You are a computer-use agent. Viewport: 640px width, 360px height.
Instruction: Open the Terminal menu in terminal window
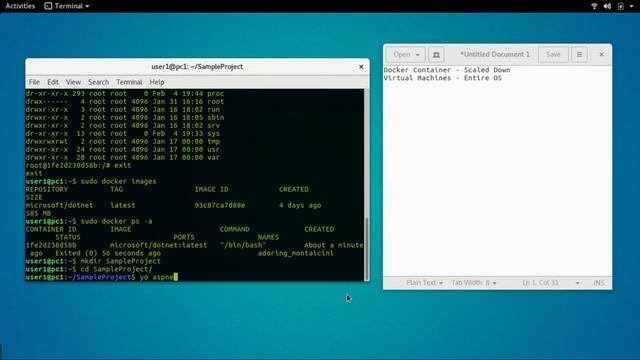tap(129, 82)
